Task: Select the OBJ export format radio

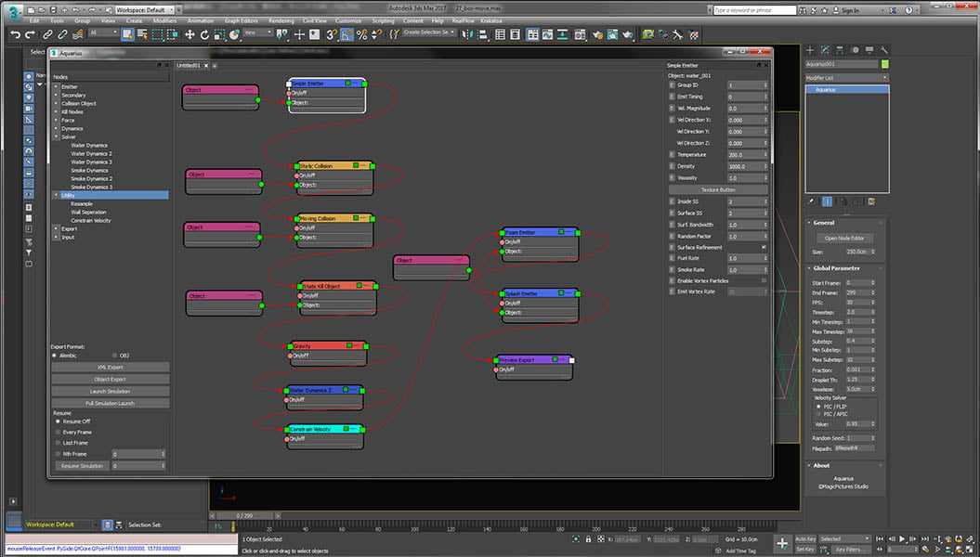Action: pyautogui.click(x=114, y=355)
